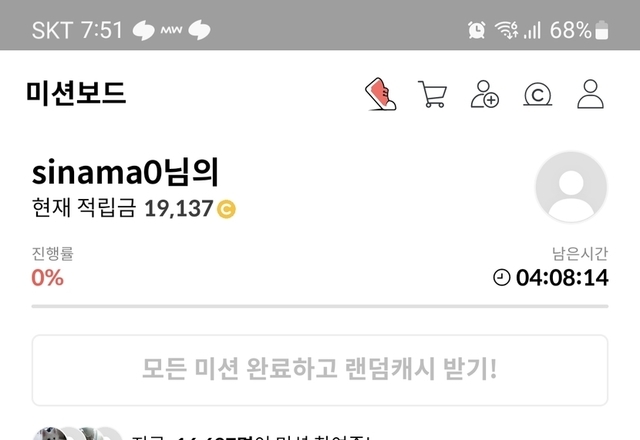Tap the 04:08:14 remaining time countdown

pos(562,278)
